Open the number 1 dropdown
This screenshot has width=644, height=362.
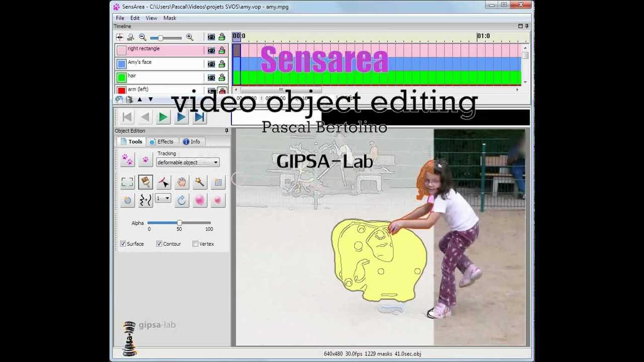[163, 199]
